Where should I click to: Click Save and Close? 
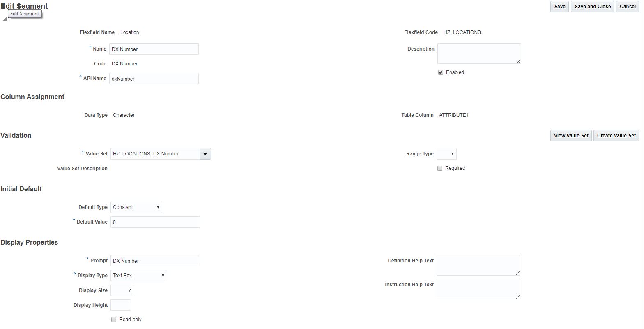(592, 7)
